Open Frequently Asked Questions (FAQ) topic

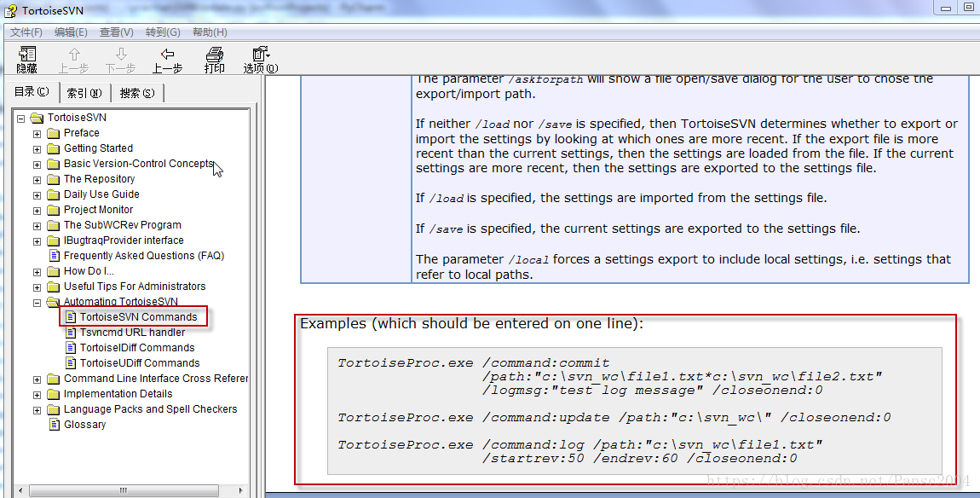pos(144,256)
